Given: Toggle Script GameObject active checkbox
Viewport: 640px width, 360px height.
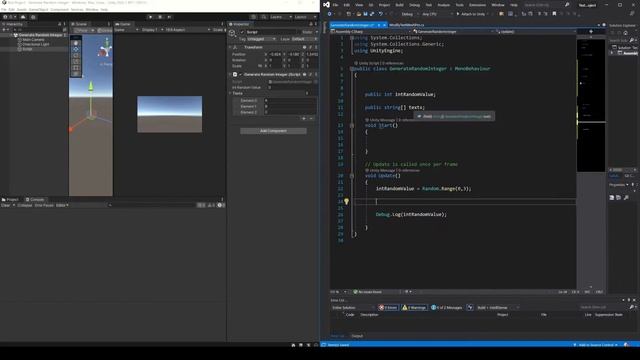Looking at the screenshot, I should 242,32.
